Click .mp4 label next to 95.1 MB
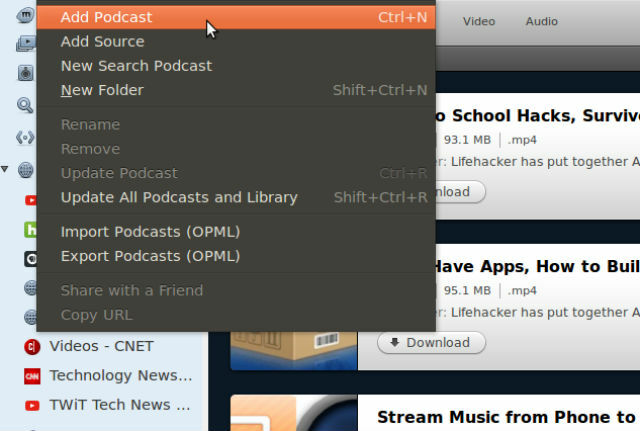 point(522,291)
